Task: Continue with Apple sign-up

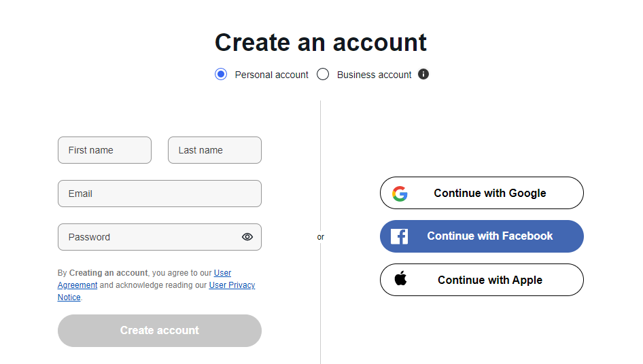Action: pyautogui.click(x=482, y=280)
